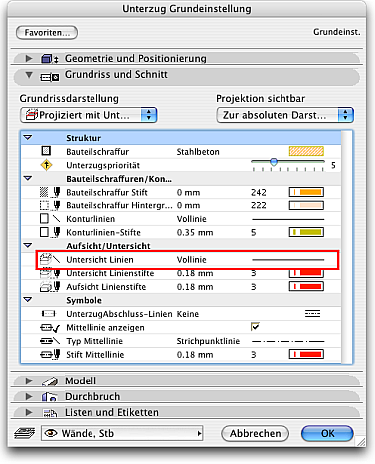The height and width of the screenshot is (464, 375).
Task: Expand Geometrie und Positionierung panel
Action: coord(29,58)
